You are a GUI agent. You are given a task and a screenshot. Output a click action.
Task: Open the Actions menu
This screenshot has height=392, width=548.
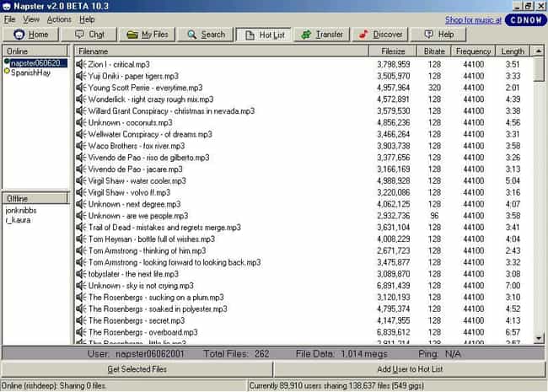click(59, 19)
